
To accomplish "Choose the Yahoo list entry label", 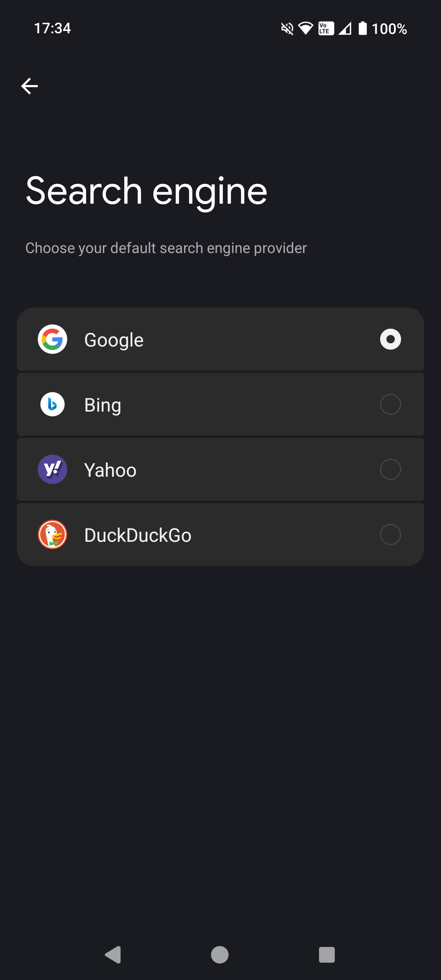I will pos(110,470).
